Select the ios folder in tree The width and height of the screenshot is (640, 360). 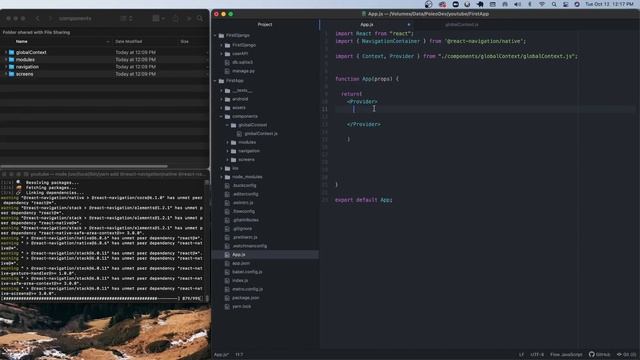(x=235, y=168)
